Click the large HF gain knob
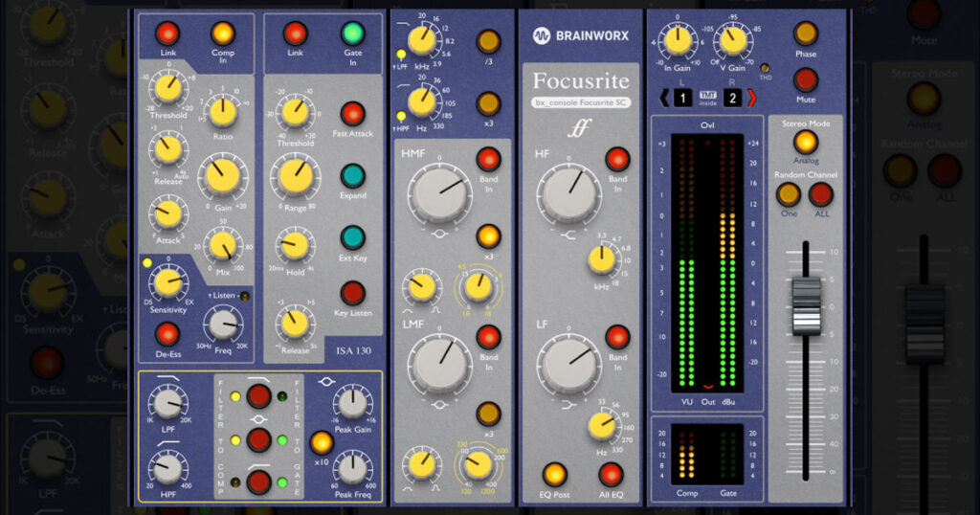This screenshot has width=980, height=515. click(568, 192)
